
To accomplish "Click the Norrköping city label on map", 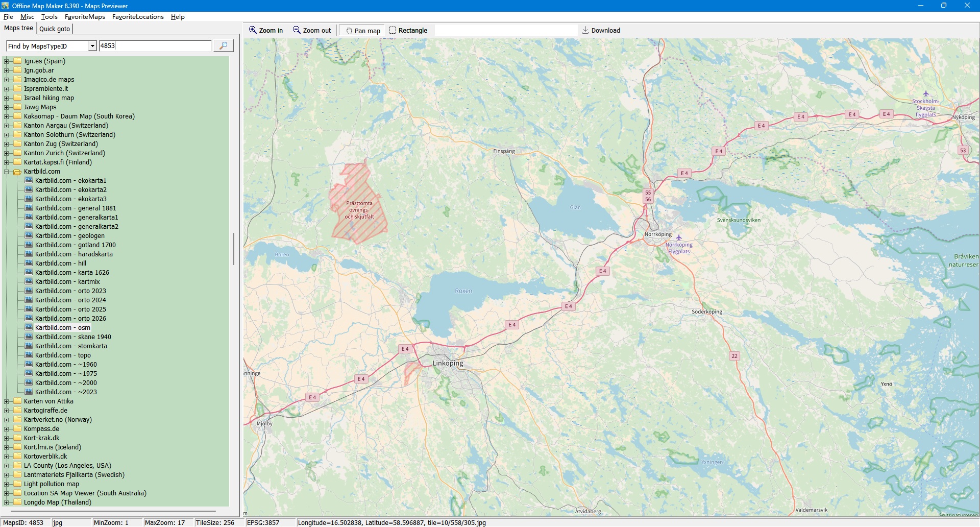I will [658, 234].
